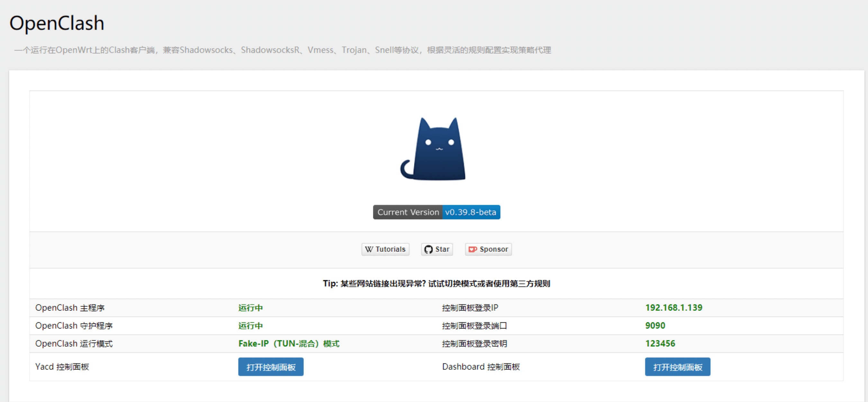Click the Yacd 控制面板 label
This screenshot has height=402, width=868.
[x=62, y=367]
